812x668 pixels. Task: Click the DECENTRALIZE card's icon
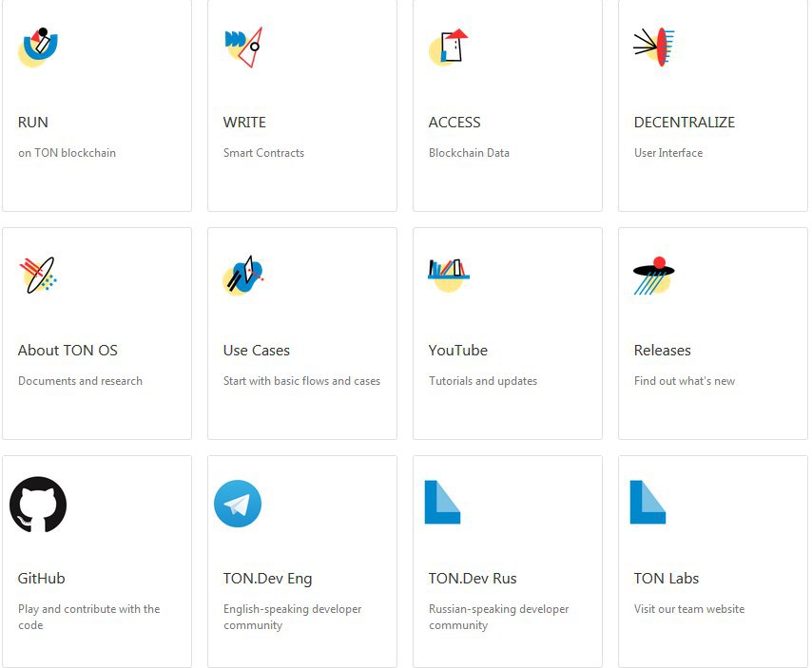point(654,48)
